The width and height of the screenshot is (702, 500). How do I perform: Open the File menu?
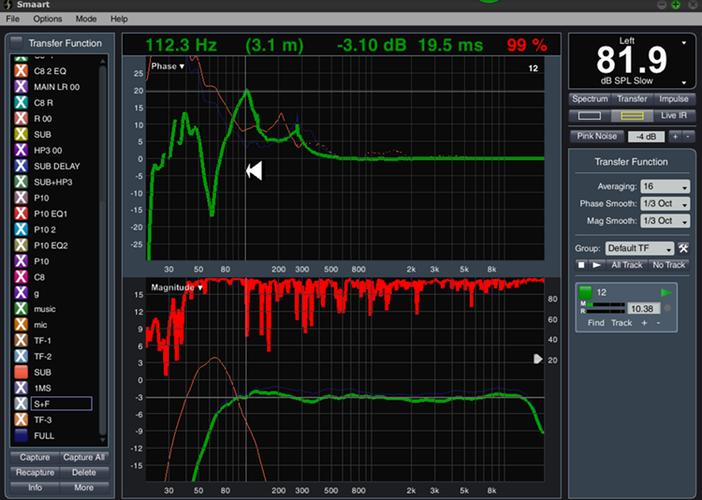tap(13, 19)
